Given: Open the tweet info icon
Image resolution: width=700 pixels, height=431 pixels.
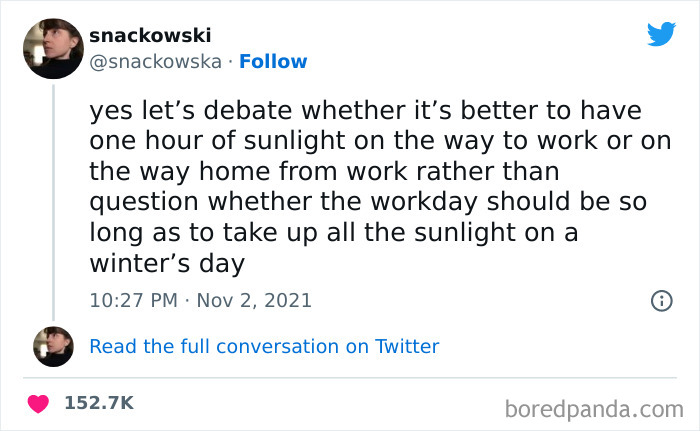Looking at the screenshot, I should 660,300.
